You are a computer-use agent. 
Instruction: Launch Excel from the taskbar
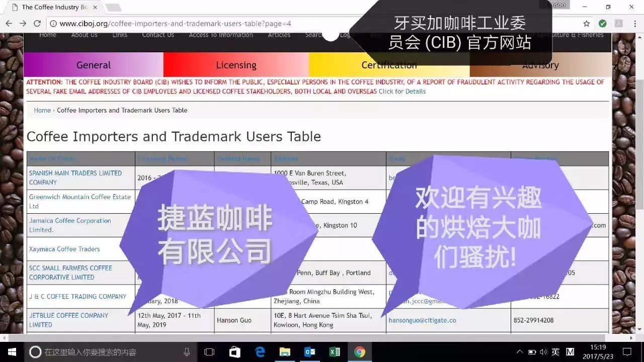click(335, 352)
